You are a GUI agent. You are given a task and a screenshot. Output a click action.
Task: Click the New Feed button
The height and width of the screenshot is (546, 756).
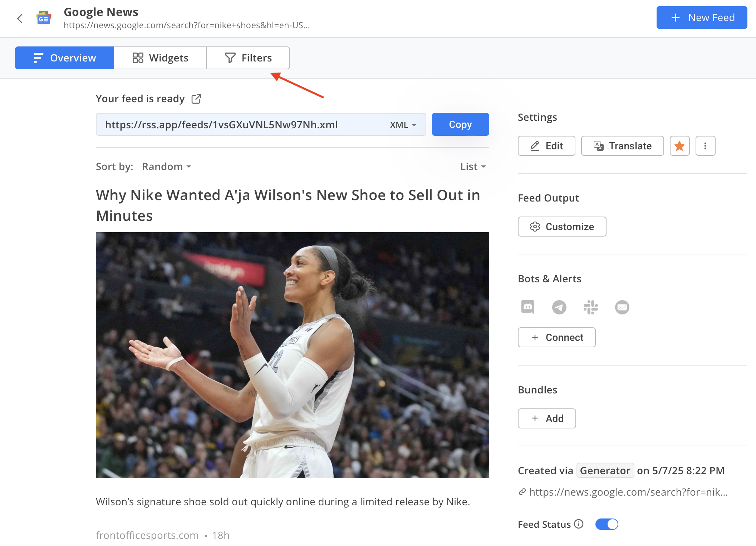[702, 18]
